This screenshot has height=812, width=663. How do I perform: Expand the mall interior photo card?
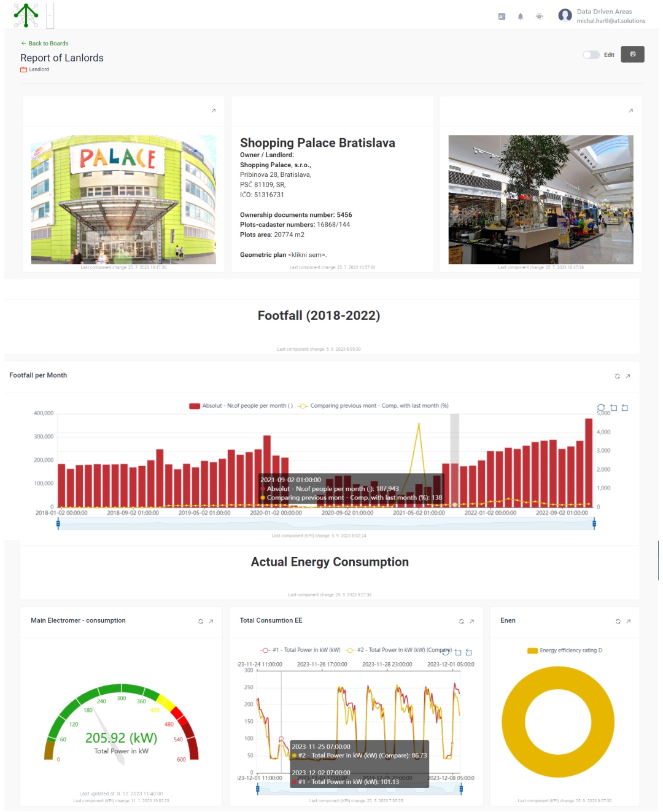click(630, 111)
